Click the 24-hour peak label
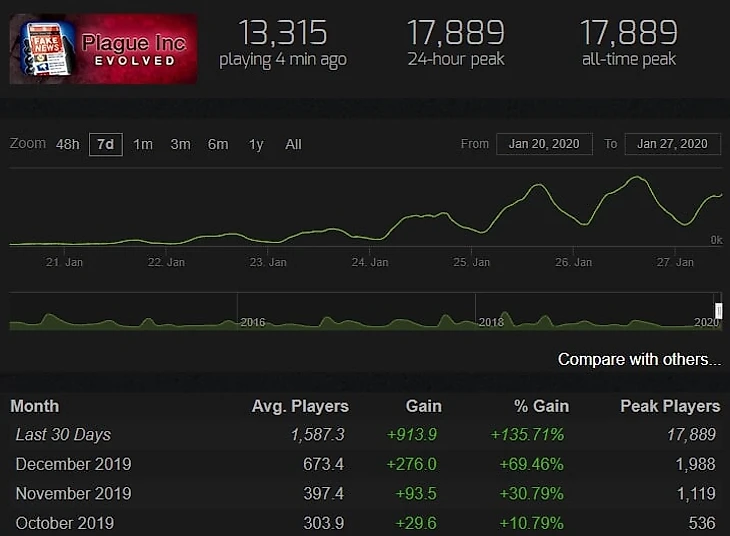 point(456,59)
